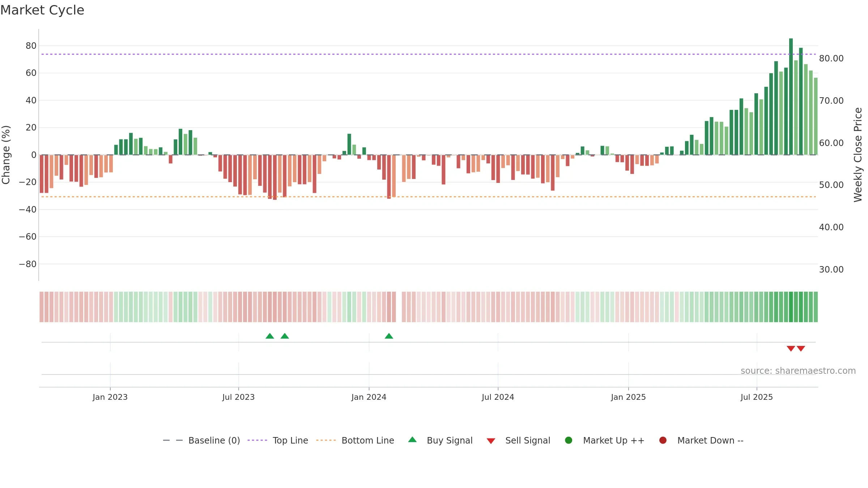This screenshot has width=868, height=488.
Task: Click the Jul 2023 axis label
Action: point(238,397)
